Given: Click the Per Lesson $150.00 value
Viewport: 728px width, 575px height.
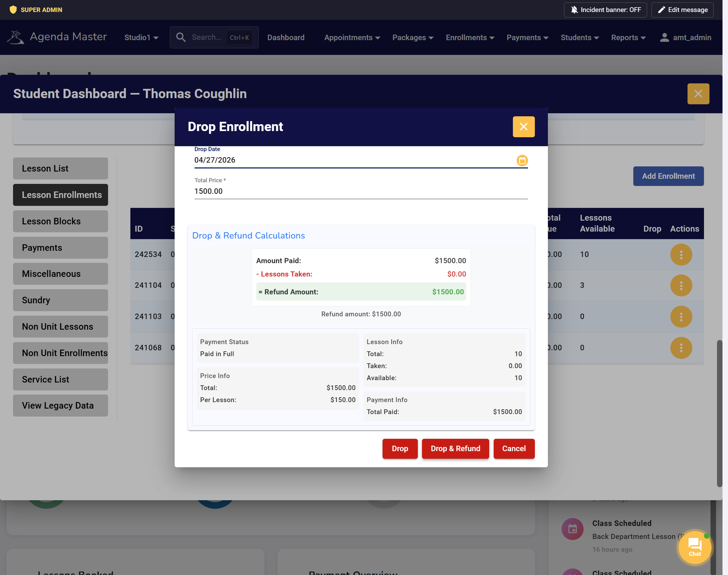Looking at the screenshot, I should (343, 400).
